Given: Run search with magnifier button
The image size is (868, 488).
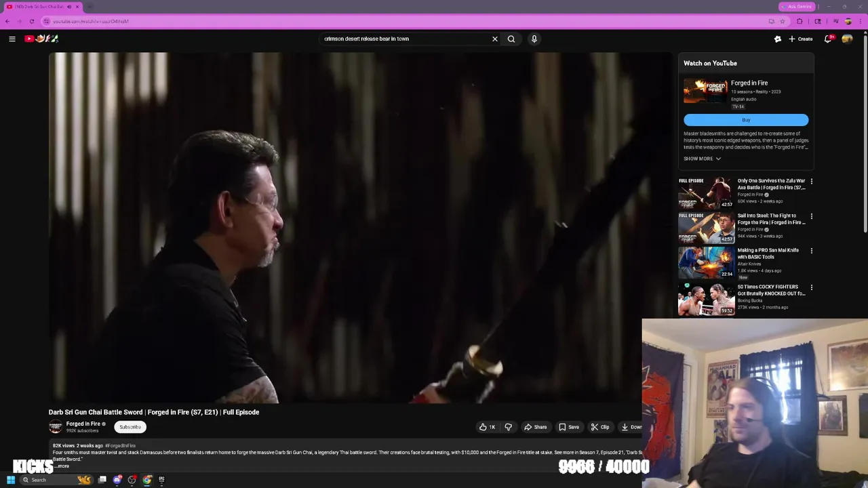Looking at the screenshot, I should tap(511, 39).
